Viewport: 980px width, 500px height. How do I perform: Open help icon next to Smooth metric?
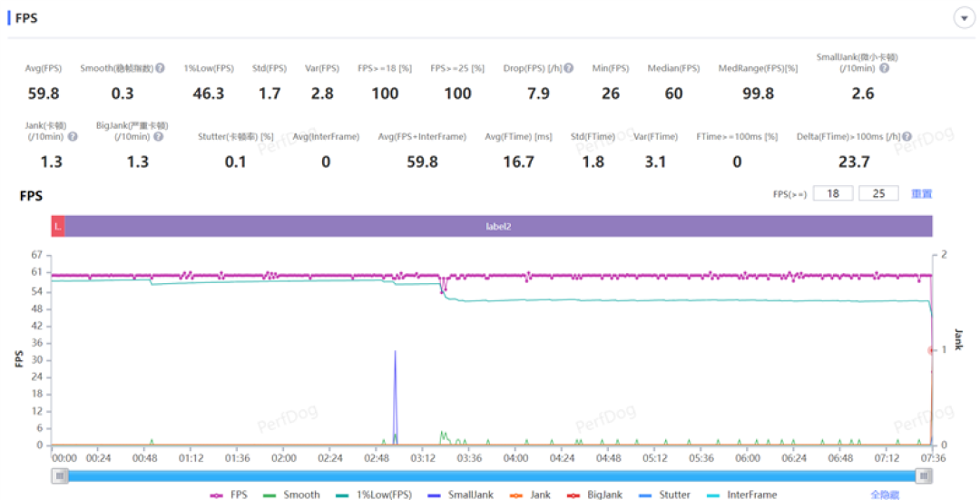[x=160, y=68]
